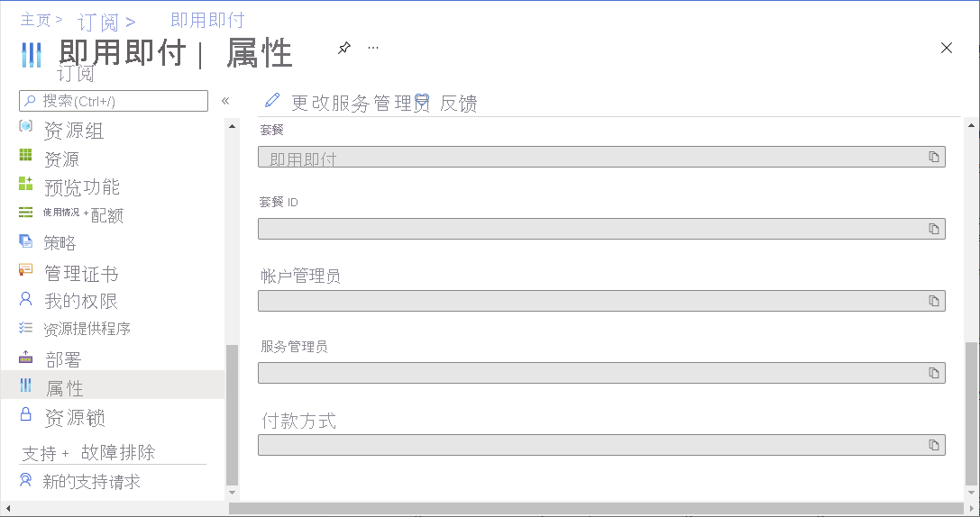Click the left menu scrollbar thumb
The image size is (980, 517).
tap(232, 414)
